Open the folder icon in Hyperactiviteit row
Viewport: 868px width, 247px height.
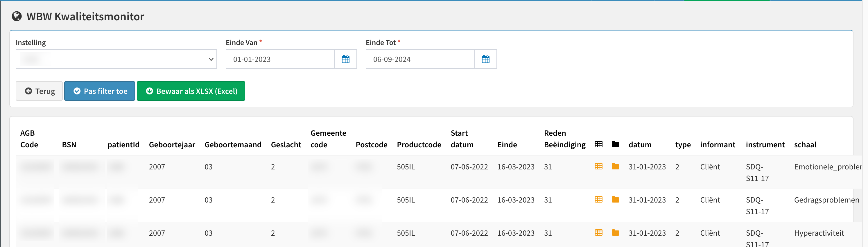click(x=616, y=232)
